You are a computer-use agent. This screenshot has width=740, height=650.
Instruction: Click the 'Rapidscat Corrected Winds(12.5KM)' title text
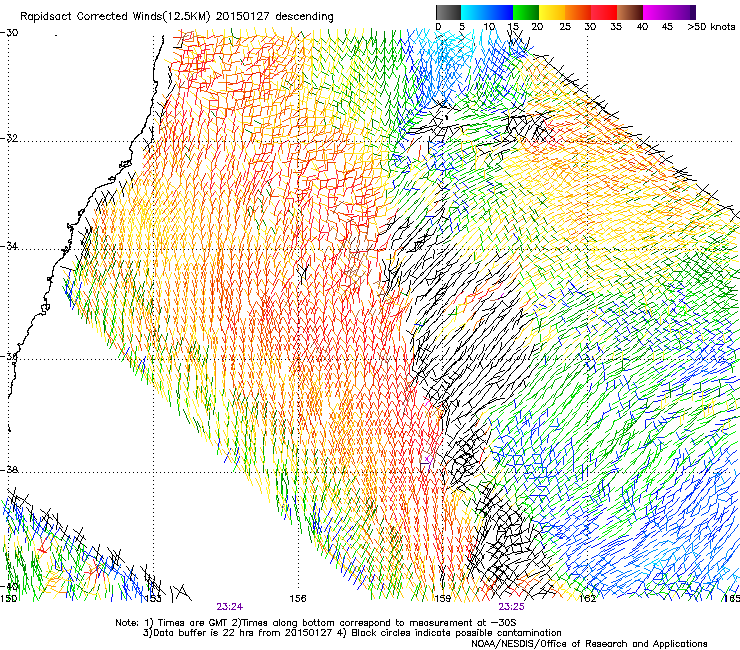115,17
